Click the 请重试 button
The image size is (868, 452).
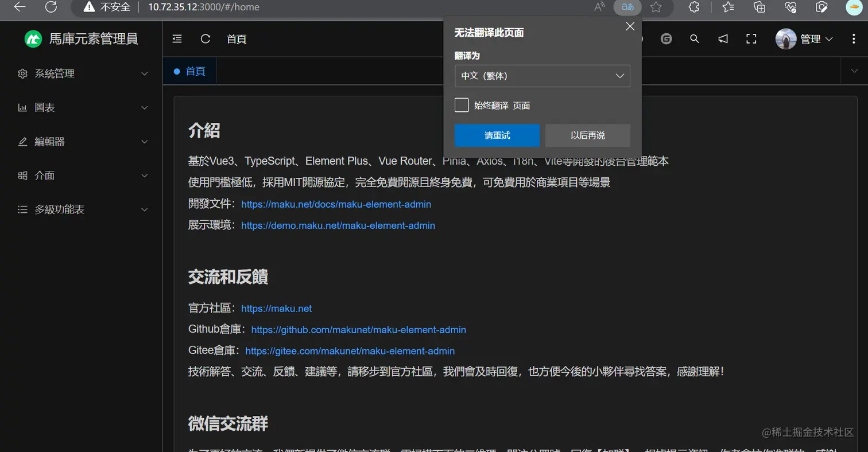tap(497, 135)
